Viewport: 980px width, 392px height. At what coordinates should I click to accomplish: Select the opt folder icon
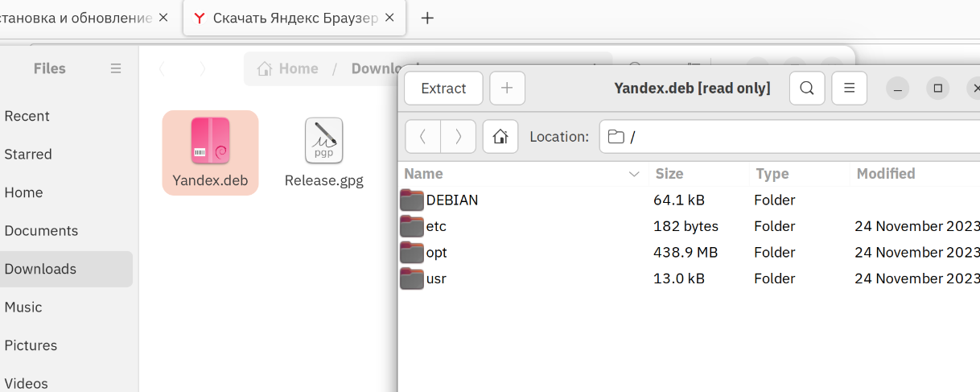click(412, 253)
